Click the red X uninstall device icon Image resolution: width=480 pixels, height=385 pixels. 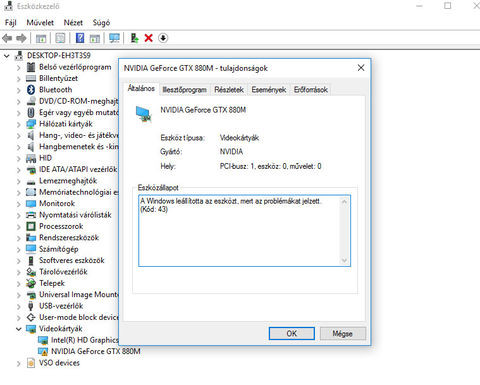pos(149,38)
